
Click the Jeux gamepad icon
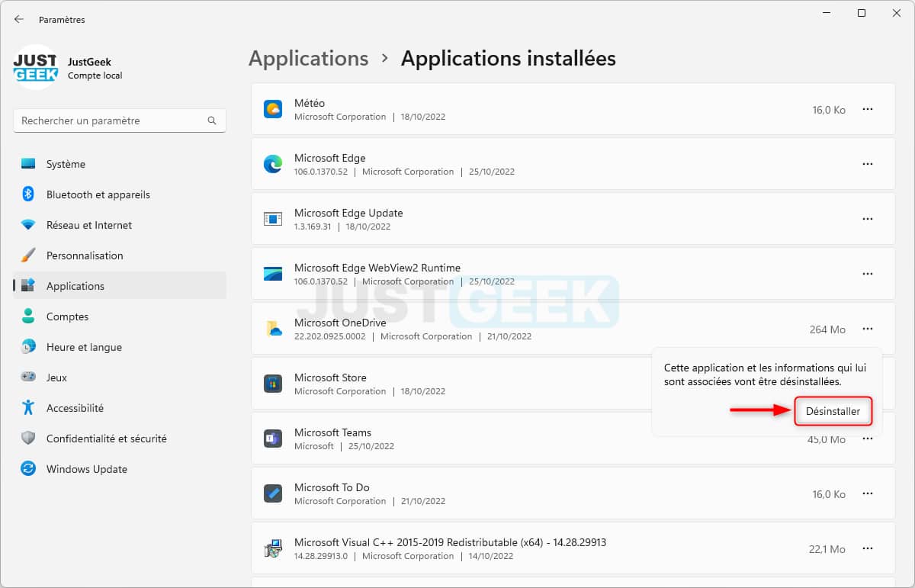28,378
